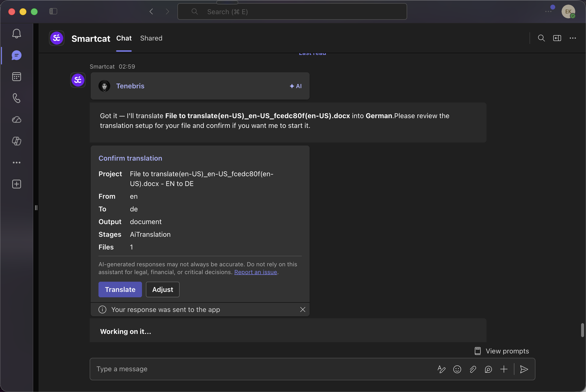Click the 'Working on it...' status text
This screenshot has width=586, height=392.
(126, 331)
